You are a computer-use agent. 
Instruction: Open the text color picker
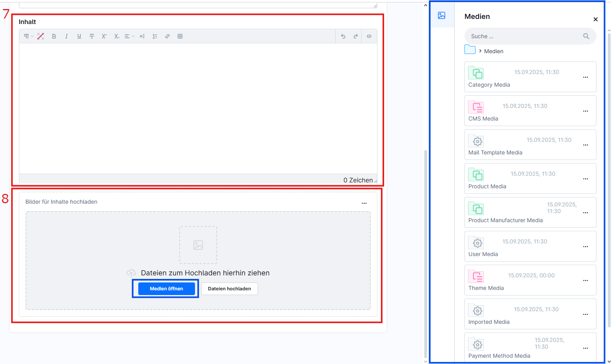click(41, 36)
